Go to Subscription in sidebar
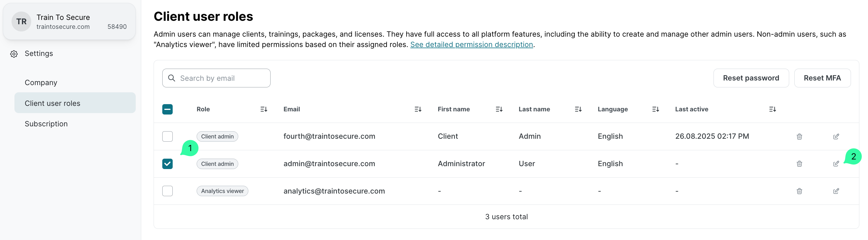 coord(46,124)
